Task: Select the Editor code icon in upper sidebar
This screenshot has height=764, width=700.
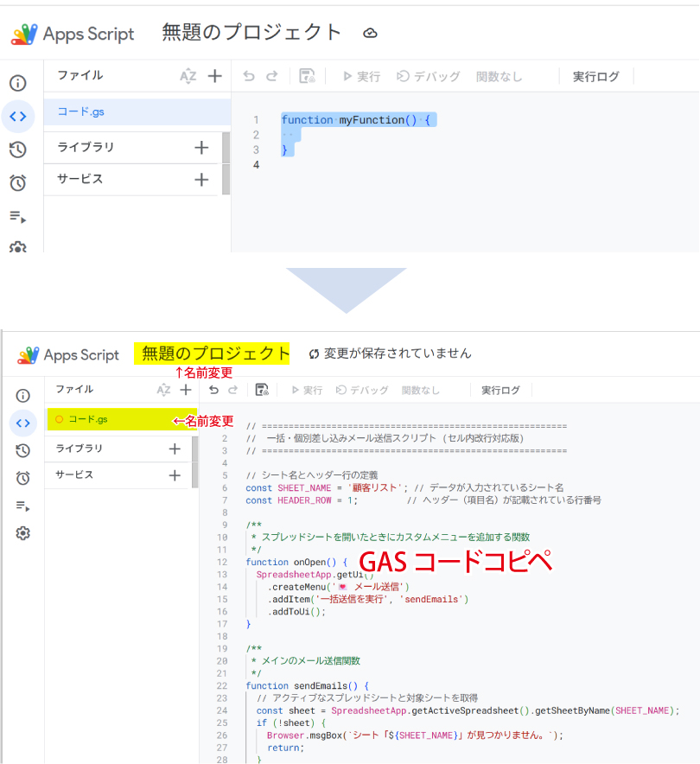Action: click(17, 117)
